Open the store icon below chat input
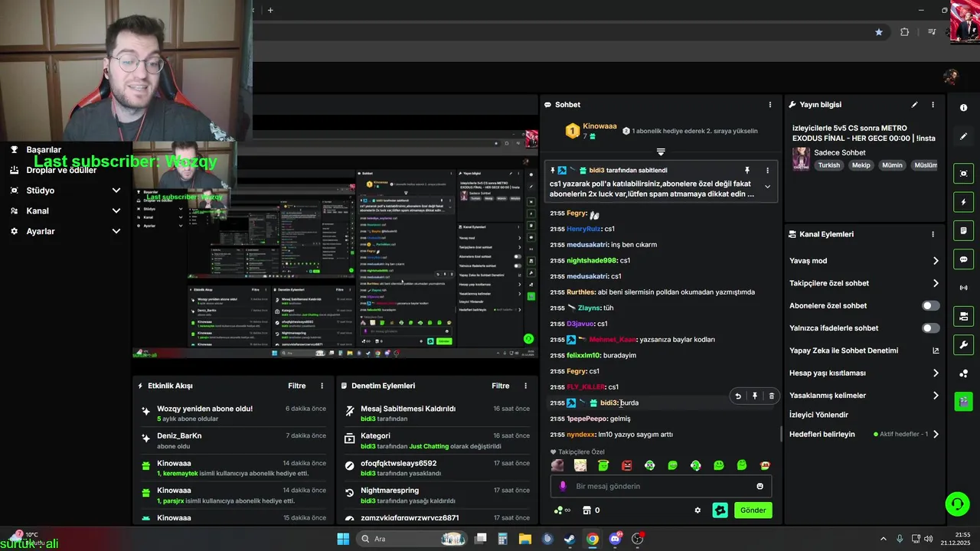This screenshot has height=551, width=980. click(587, 510)
